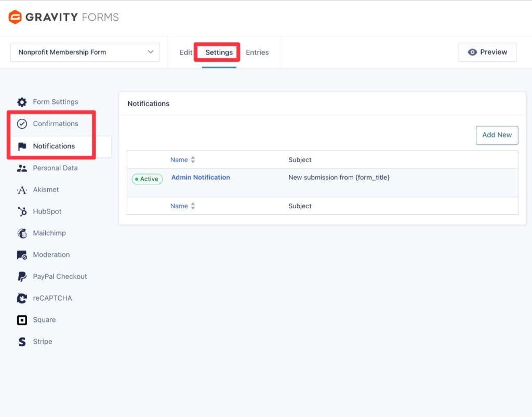Open Square settings
Viewport: 532px width, 417px height.
click(x=45, y=320)
